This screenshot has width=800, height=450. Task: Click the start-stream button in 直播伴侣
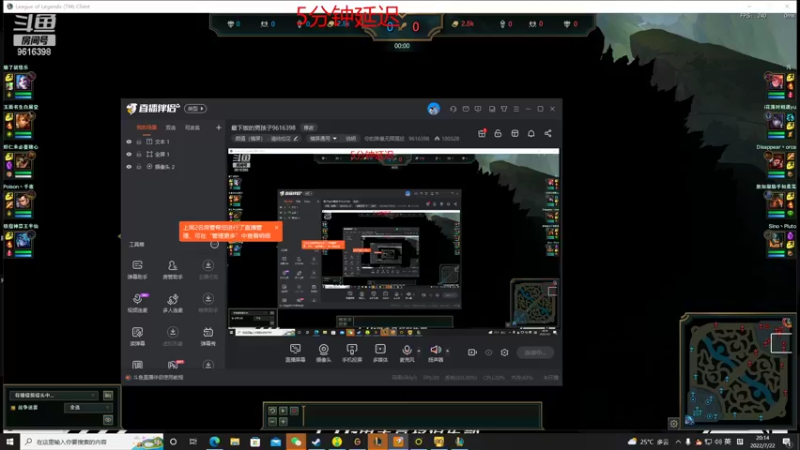click(535, 353)
